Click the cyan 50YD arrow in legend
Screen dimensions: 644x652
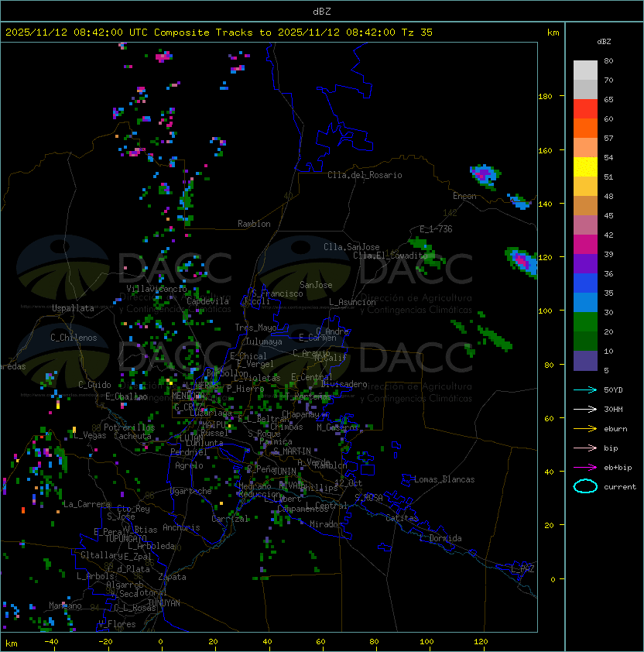point(585,390)
